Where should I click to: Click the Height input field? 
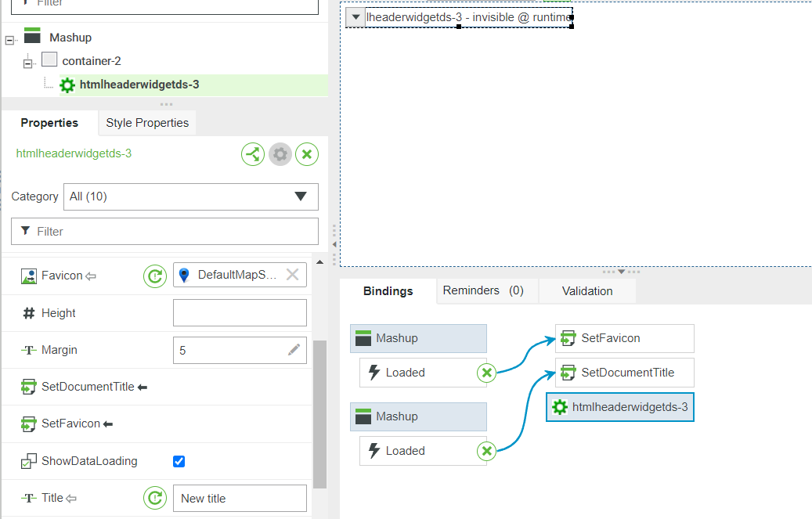click(x=240, y=313)
